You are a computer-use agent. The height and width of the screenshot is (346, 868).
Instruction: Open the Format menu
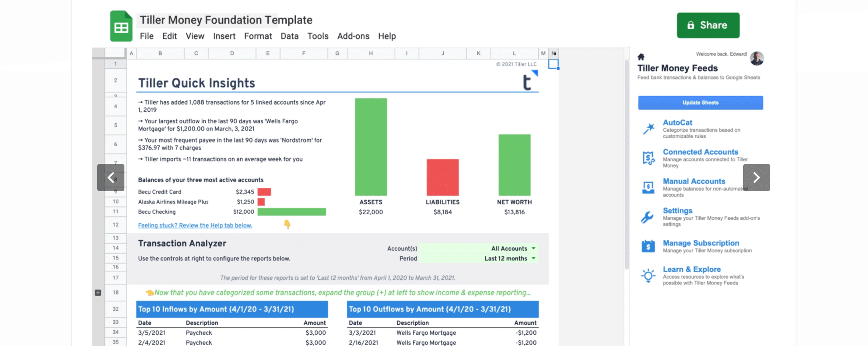click(258, 36)
